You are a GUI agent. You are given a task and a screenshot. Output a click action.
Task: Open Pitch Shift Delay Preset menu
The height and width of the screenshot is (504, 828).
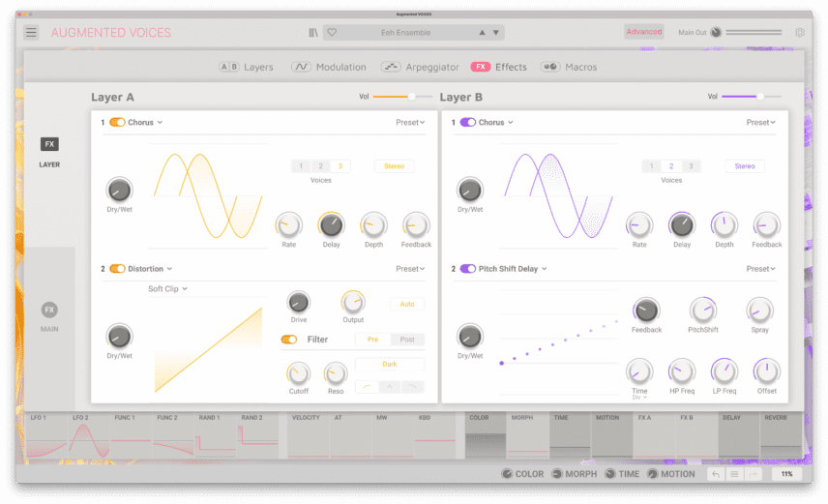(761, 268)
